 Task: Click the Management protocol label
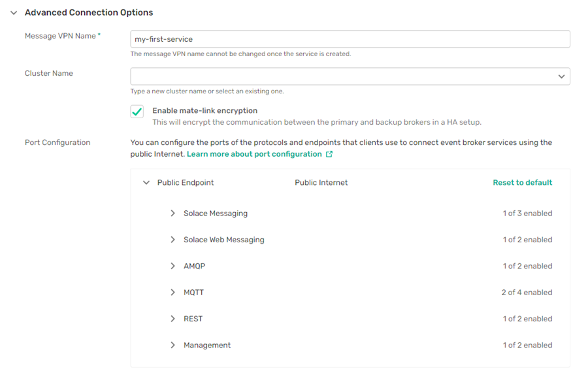pyautogui.click(x=207, y=345)
